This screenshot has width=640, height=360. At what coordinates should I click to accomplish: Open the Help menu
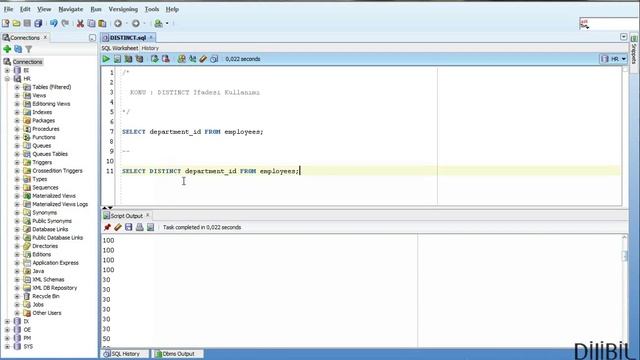click(x=172, y=9)
